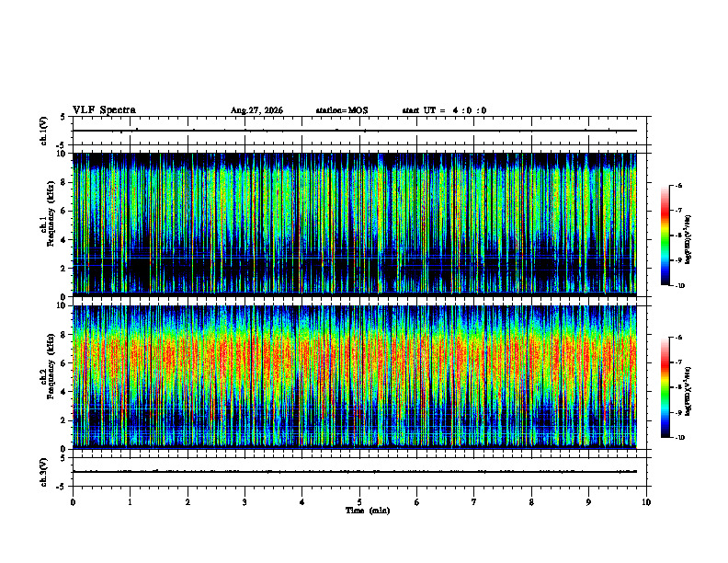Click the ch.2 colorbar label '-9'
Image resolution: width=728 pixels, height=563 pixels.
pyautogui.click(x=678, y=412)
